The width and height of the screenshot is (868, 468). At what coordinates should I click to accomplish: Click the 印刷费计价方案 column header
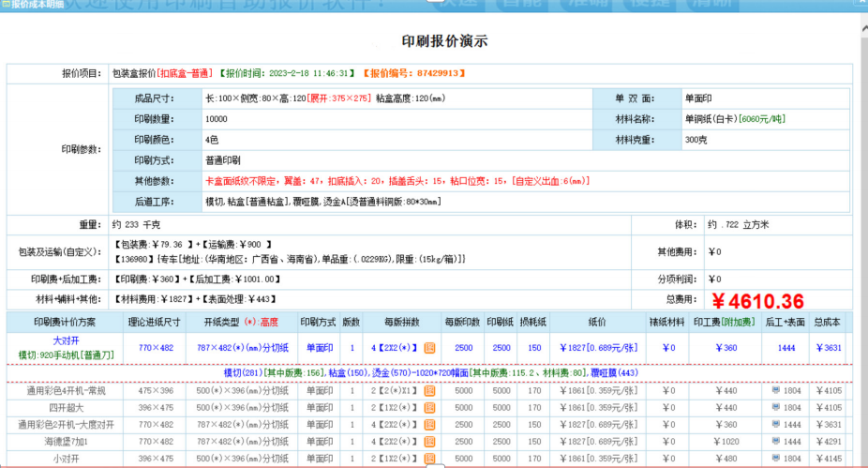click(65, 322)
